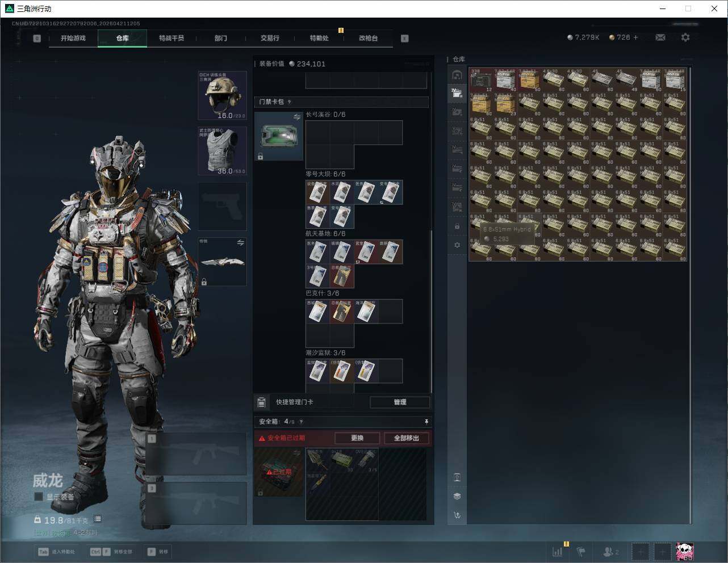The image size is (728, 563).
Task: Click swap arrows on the access card pack
Action: pos(297,117)
